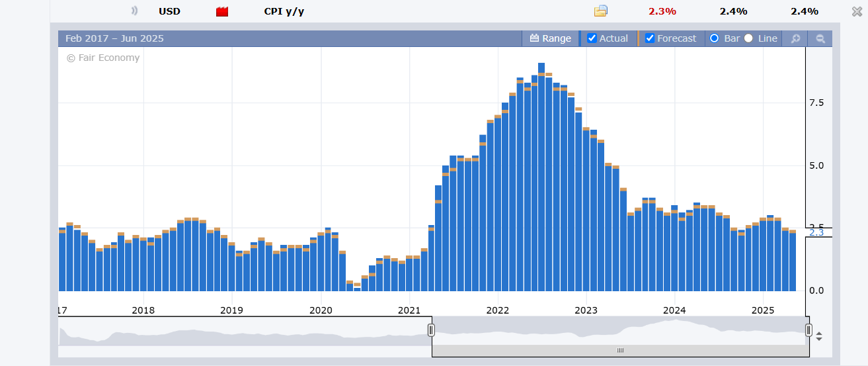Click the date range Feb 2017 – Jun 2025
Image resolution: width=868 pixels, height=366 pixels.
point(114,38)
